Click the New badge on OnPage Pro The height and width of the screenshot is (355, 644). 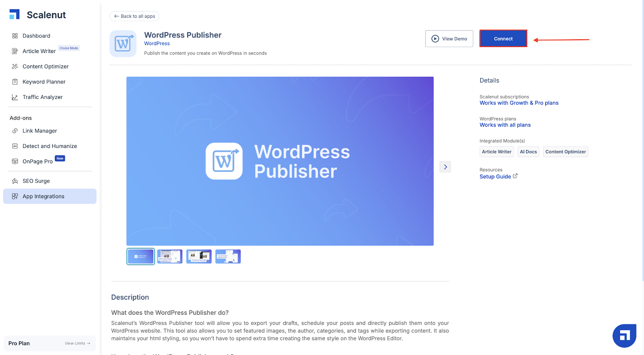click(60, 158)
